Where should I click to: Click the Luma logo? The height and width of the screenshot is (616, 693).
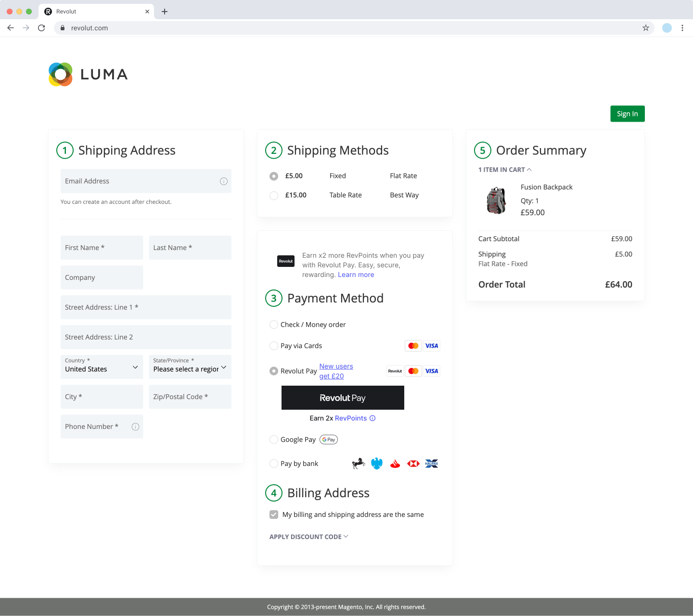click(88, 75)
